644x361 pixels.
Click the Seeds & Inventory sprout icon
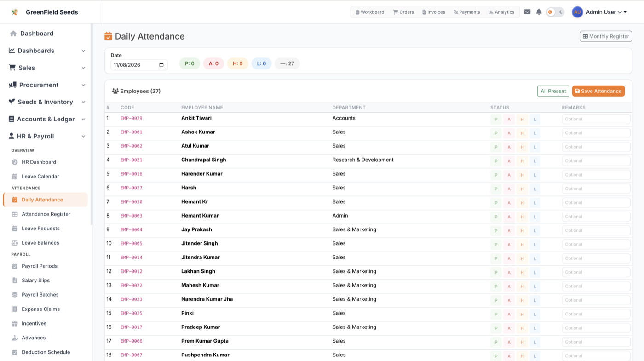pos(12,102)
